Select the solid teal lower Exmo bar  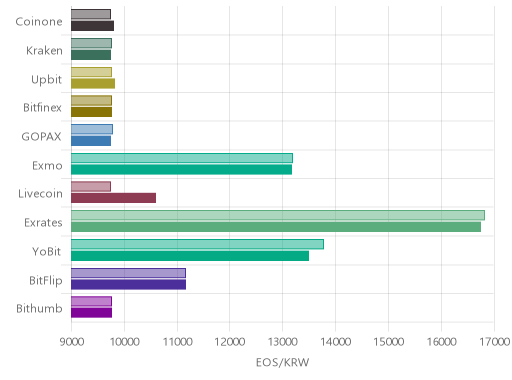tap(181, 170)
